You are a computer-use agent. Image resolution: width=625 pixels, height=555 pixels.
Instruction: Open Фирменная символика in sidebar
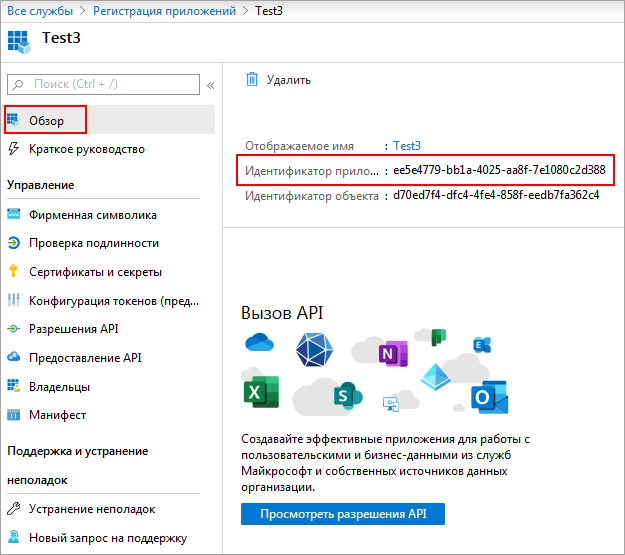click(92, 214)
